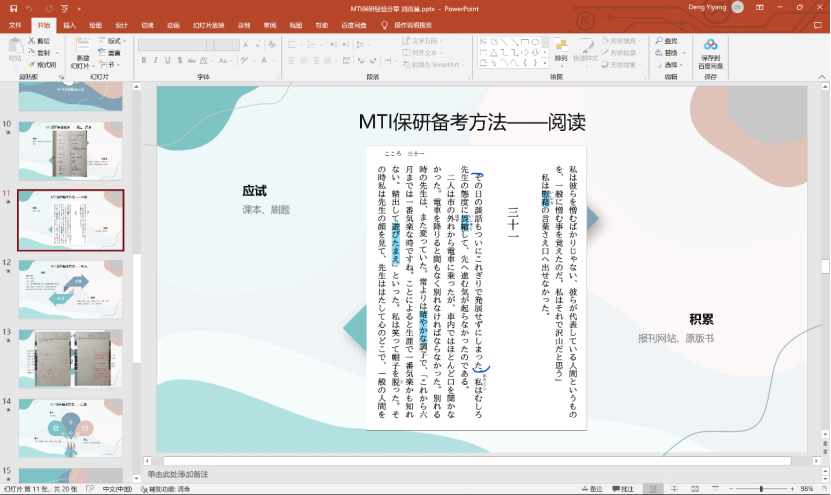Screen dimensions: 831x495
Task: Click the font size combo box
Action: point(226,45)
